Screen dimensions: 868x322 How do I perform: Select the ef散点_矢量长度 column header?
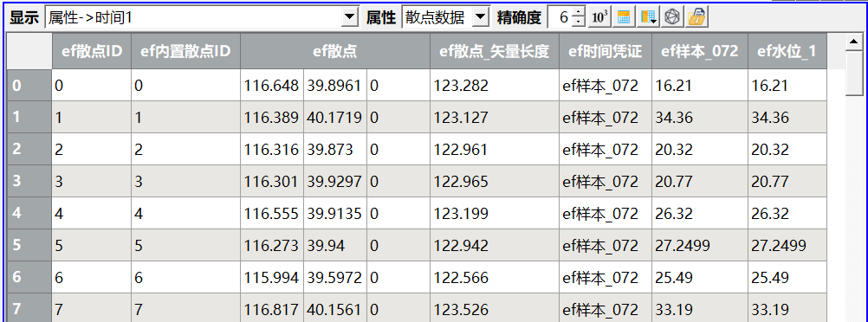click(495, 51)
